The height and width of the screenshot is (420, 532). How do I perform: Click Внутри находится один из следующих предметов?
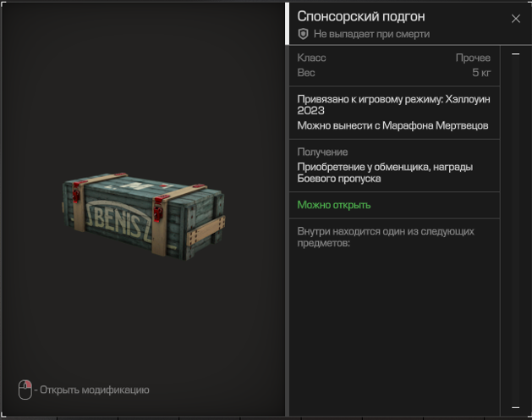[x=386, y=237]
